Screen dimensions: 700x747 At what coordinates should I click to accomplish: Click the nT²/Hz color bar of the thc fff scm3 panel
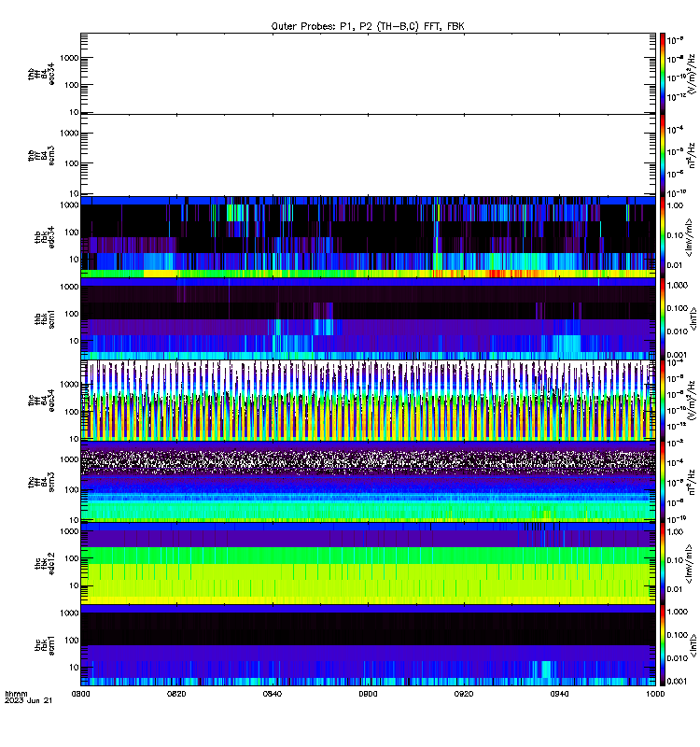coord(663,482)
